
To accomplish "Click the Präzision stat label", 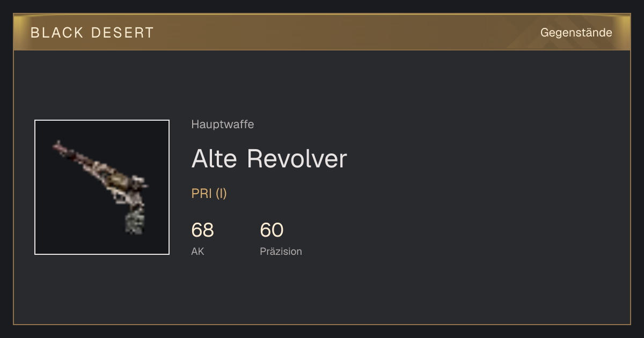I will 281,251.
